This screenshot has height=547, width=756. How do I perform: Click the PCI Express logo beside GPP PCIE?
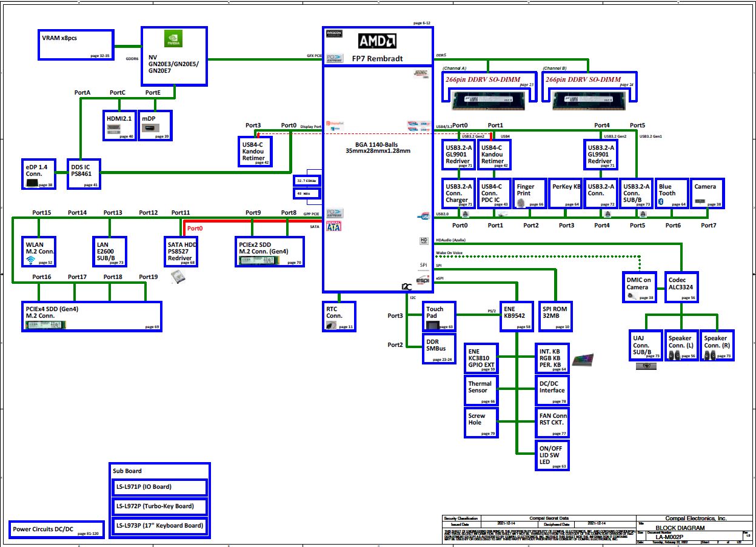pyautogui.click(x=335, y=213)
